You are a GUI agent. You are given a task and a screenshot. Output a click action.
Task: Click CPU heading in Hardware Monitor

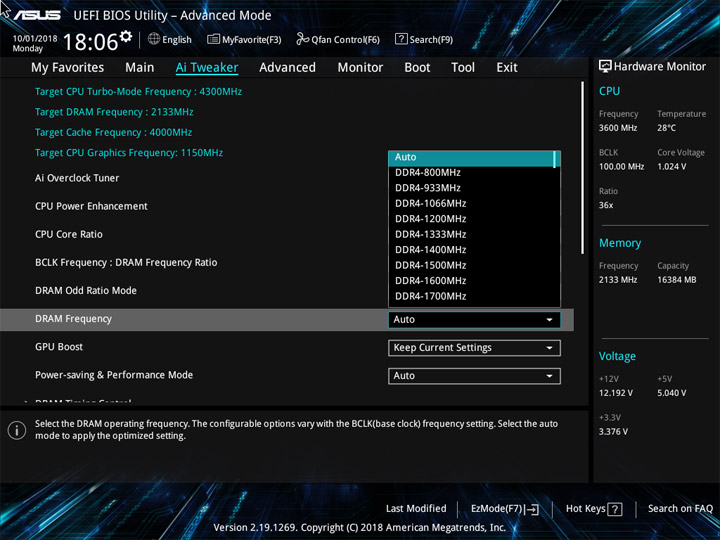click(x=609, y=91)
